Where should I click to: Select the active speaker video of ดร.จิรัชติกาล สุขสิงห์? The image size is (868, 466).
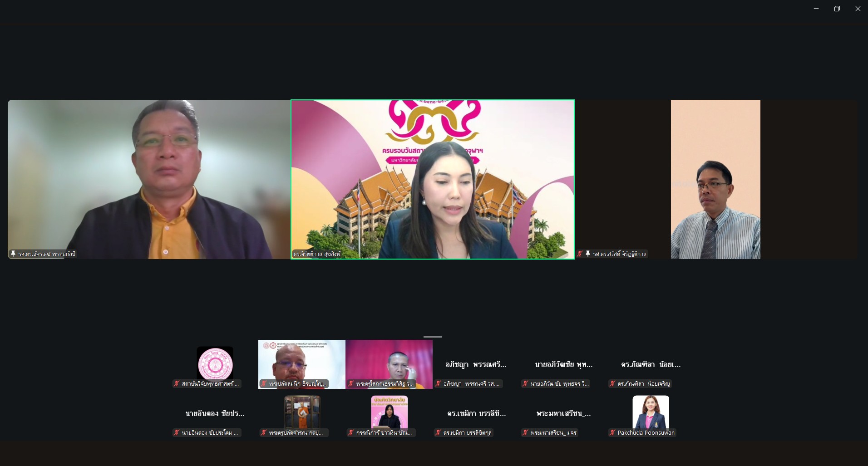tap(432, 179)
